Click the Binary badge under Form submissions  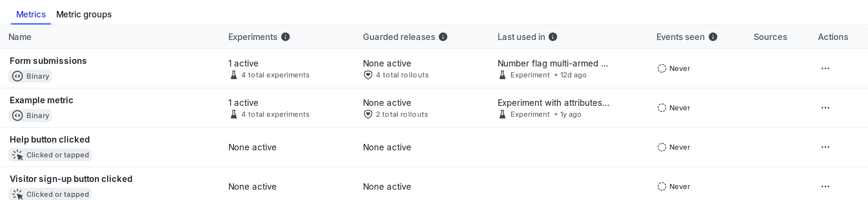tap(30, 76)
